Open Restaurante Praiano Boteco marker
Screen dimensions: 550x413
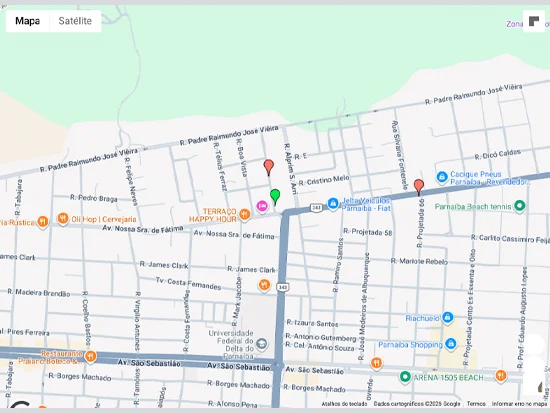point(90,357)
